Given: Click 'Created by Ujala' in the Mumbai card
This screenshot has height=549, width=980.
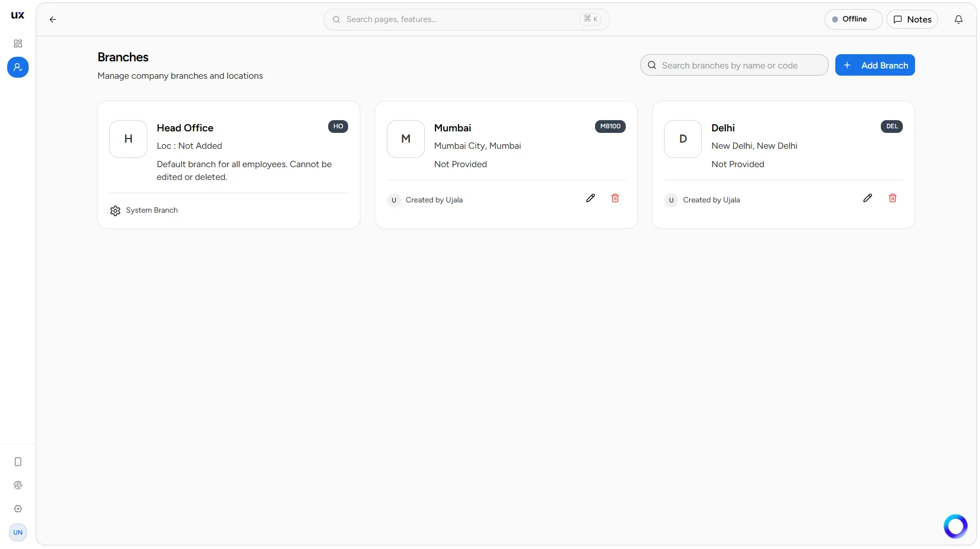Looking at the screenshot, I should pos(434,200).
